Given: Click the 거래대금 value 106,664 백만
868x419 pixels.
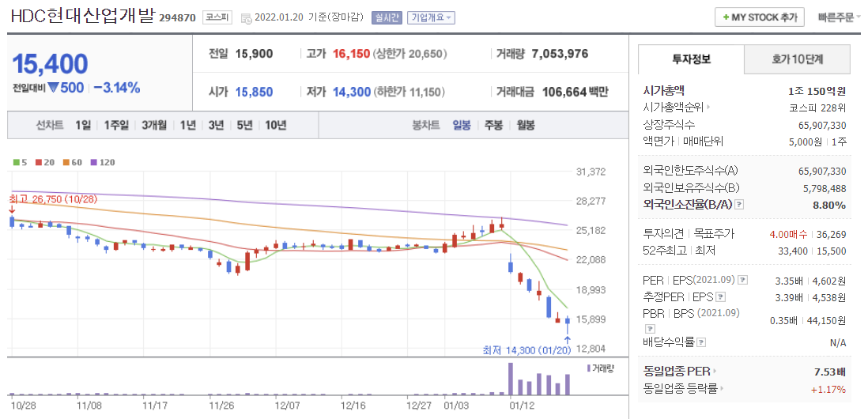Looking at the screenshot, I should [x=576, y=92].
